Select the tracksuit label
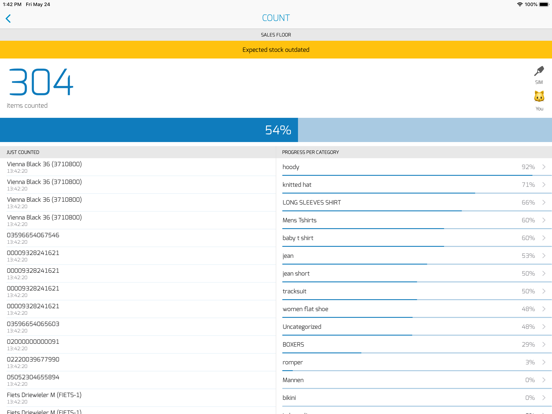The height and width of the screenshot is (414, 552). point(294,291)
